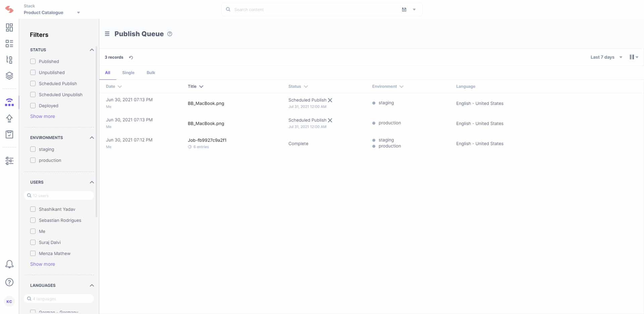Refresh the records list
This screenshot has height=314, width=644.
131,57
